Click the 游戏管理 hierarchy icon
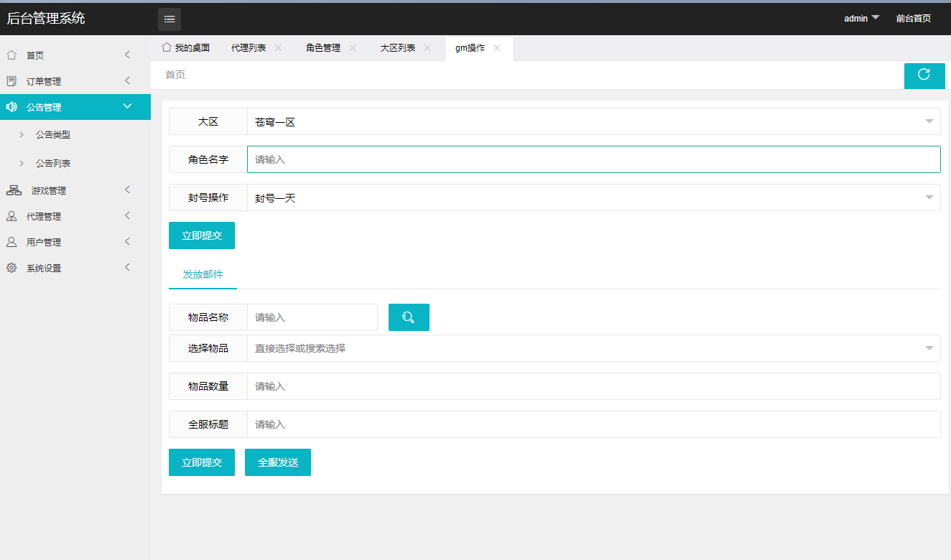 click(14, 190)
